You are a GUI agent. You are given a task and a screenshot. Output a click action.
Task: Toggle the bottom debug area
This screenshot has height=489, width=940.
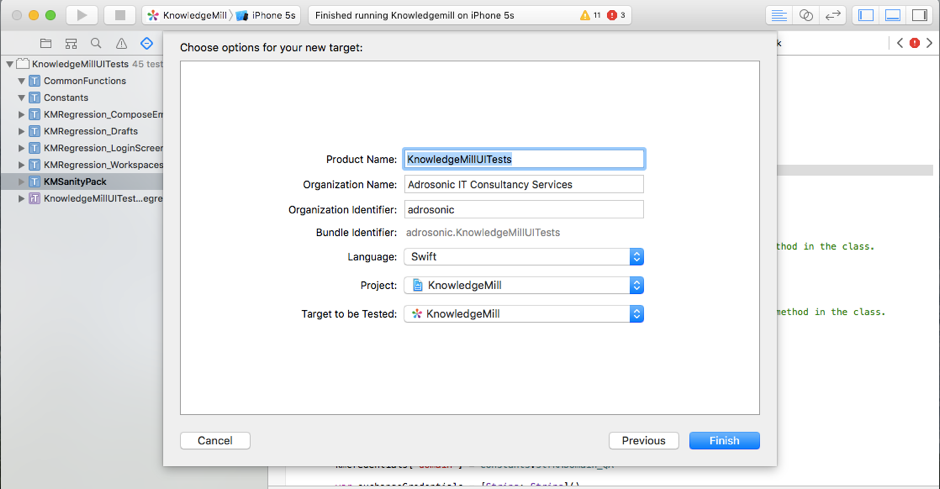[892, 15]
